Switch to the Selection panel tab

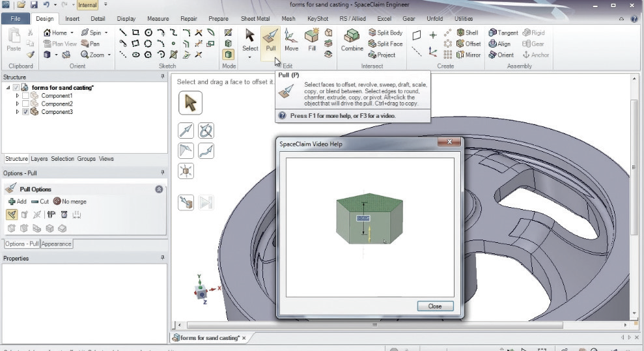tap(63, 159)
